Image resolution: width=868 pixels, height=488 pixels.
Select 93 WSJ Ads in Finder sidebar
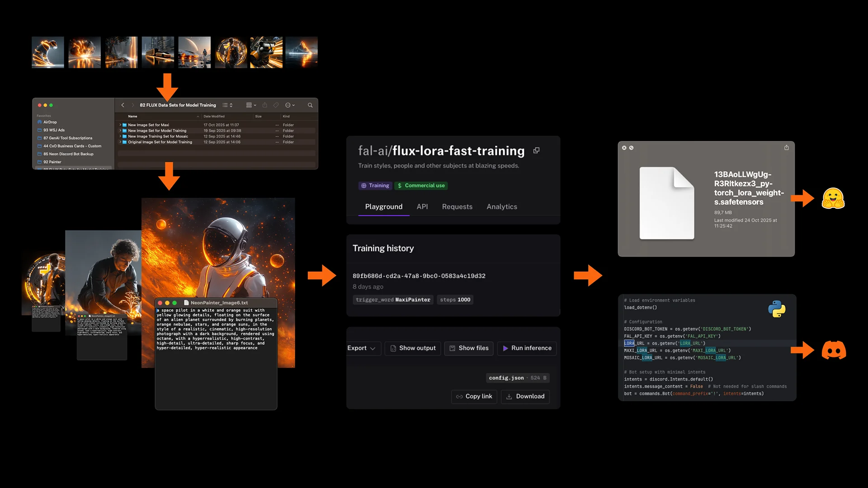(x=54, y=130)
